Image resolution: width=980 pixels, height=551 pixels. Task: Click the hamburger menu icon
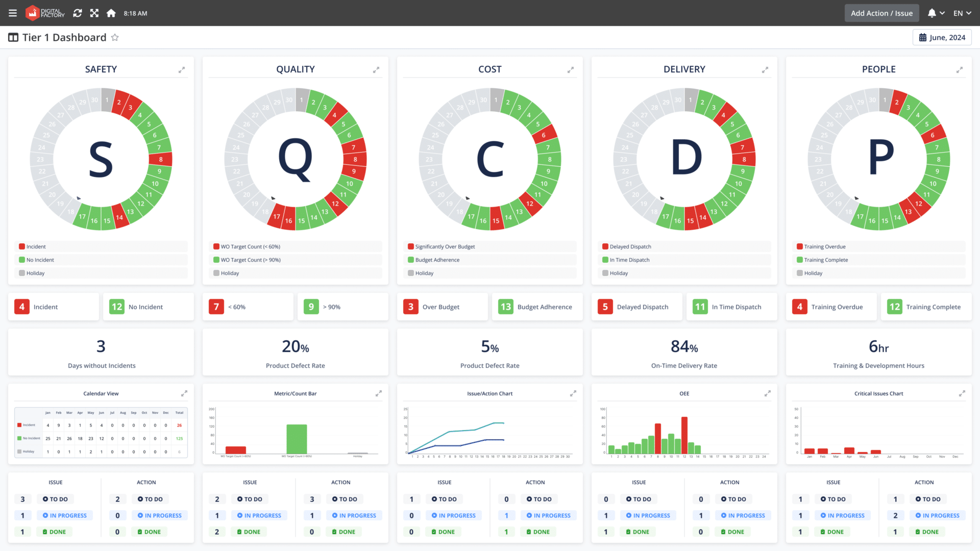(x=12, y=13)
